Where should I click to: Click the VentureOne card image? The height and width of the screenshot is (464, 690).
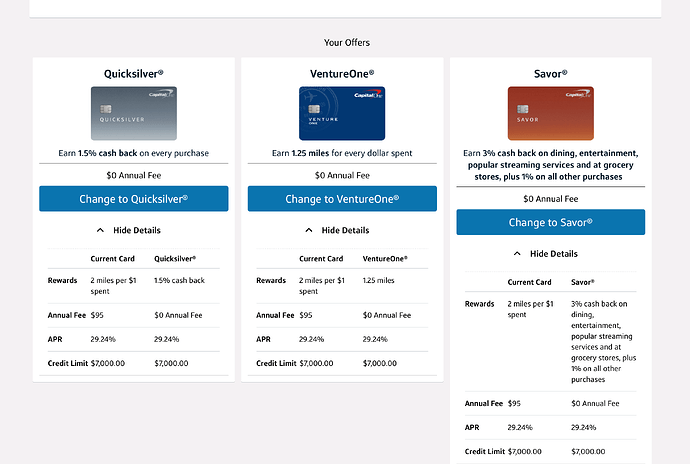coord(342,113)
